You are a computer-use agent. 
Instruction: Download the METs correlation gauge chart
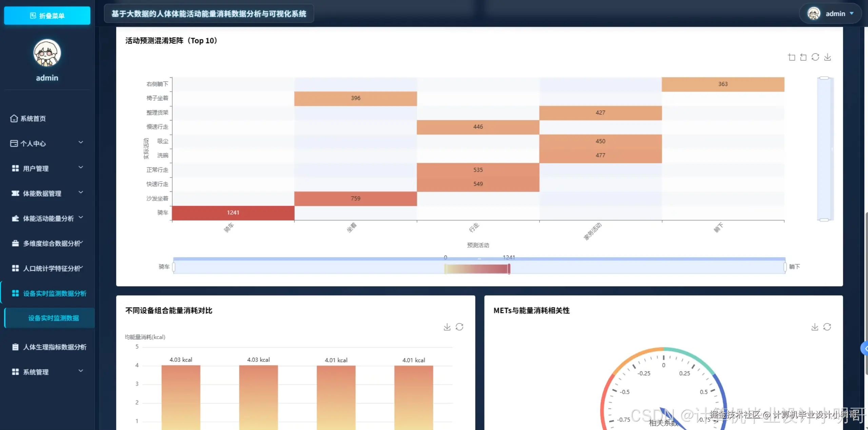814,327
